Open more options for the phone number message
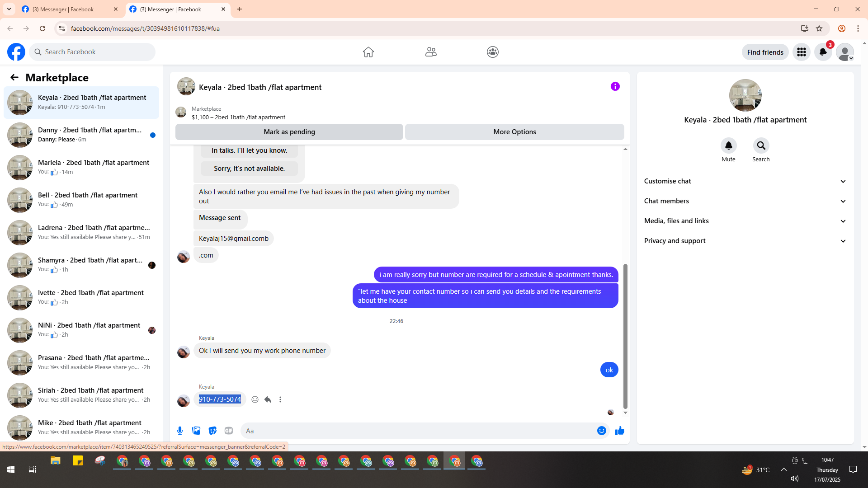This screenshot has height=488, width=868. 280,399
